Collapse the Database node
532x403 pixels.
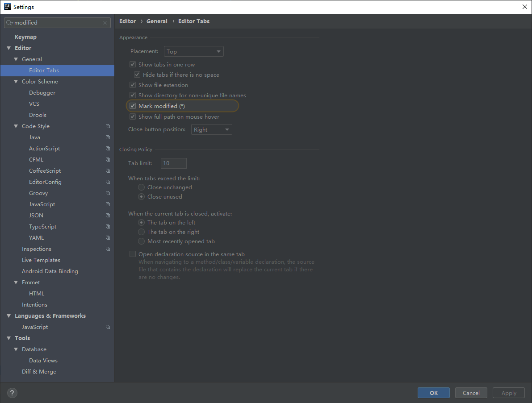(x=16, y=349)
